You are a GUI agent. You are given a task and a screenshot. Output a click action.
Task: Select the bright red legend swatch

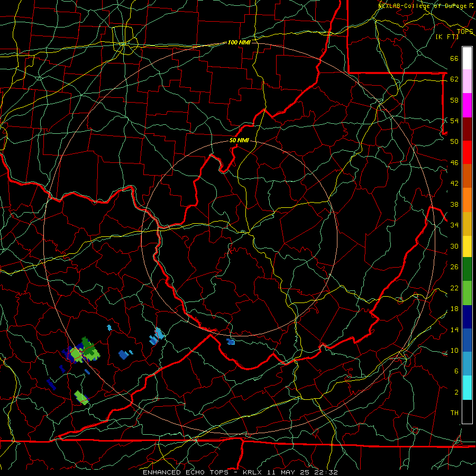coord(467,152)
